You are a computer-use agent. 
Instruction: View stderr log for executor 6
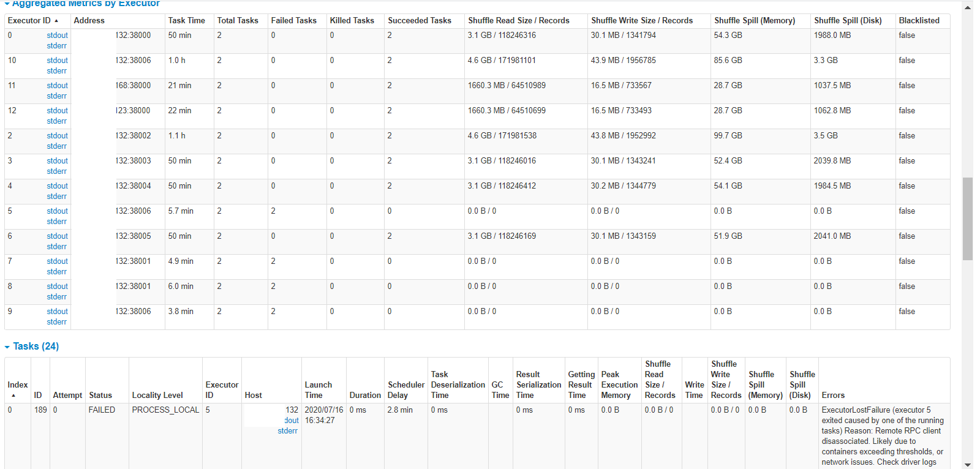(57, 247)
